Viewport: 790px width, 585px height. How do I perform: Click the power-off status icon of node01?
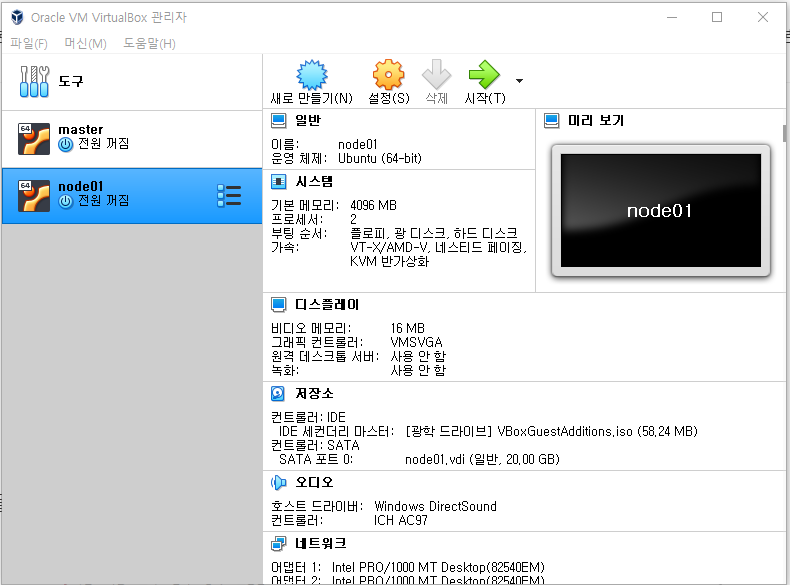[65, 202]
